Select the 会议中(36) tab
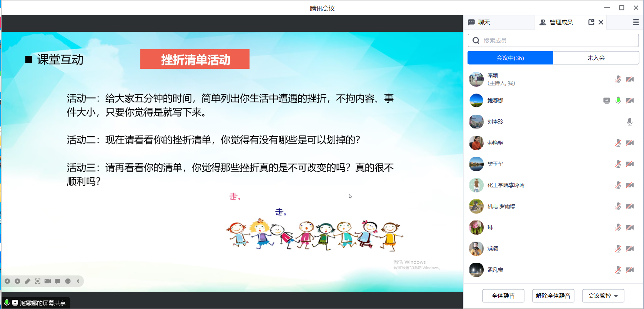Image resolution: width=644 pixels, height=309 pixels. pos(510,58)
